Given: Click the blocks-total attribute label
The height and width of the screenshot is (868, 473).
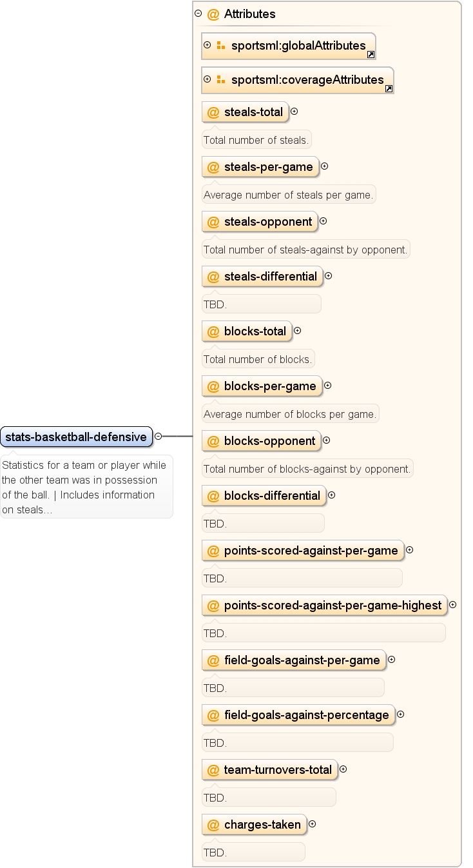Looking at the screenshot, I should point(255,331).
